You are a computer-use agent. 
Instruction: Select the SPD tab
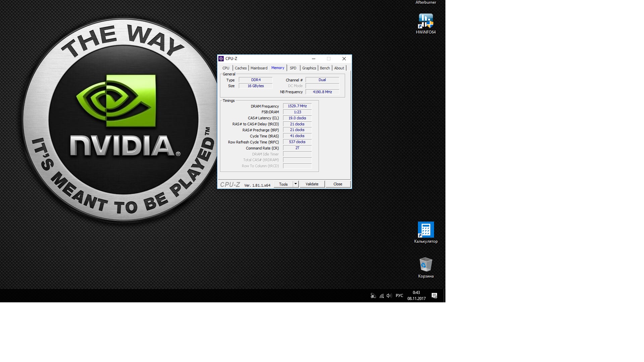[x=293, y=68]
